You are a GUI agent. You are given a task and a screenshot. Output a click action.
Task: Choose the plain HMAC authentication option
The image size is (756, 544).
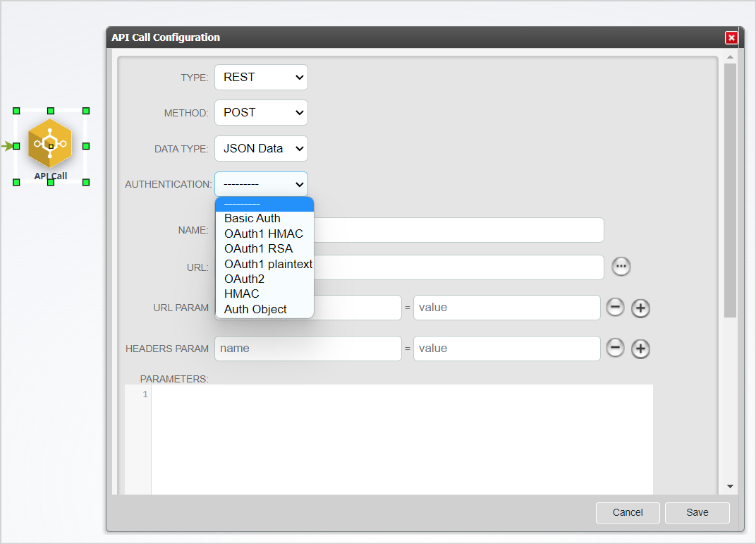coord(264,294)
